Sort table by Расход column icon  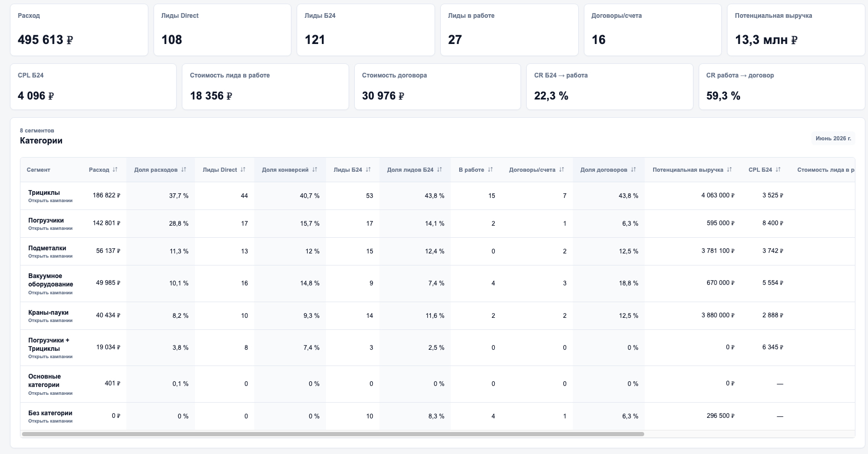[115, 170]
